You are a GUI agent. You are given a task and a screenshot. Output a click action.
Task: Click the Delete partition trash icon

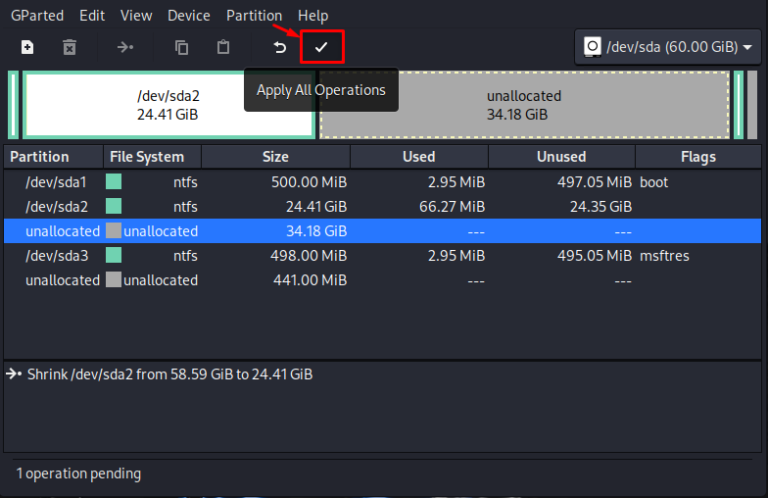[x=70, y=47]
